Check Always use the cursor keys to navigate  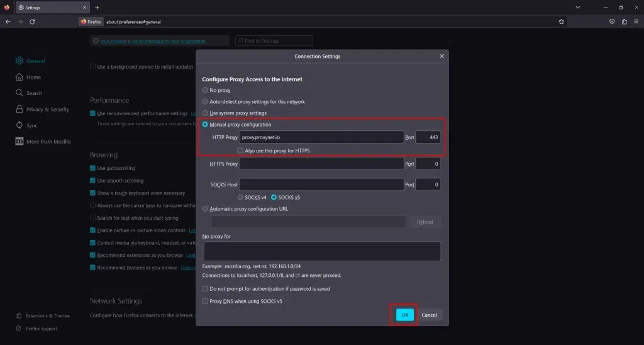pos(93,206)
